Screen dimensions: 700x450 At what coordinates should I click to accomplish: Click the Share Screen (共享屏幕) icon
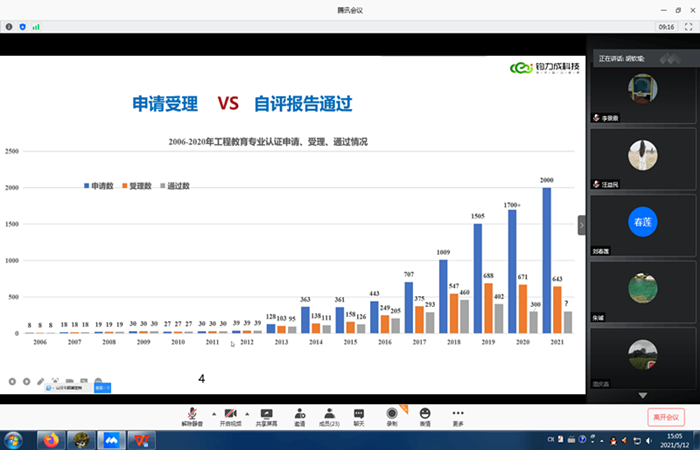[267, 415]
